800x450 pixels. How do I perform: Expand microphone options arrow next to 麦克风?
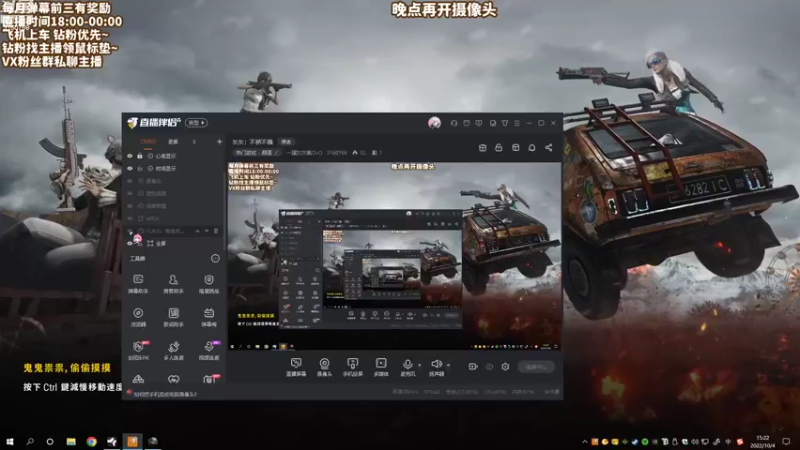click(419, 365)
